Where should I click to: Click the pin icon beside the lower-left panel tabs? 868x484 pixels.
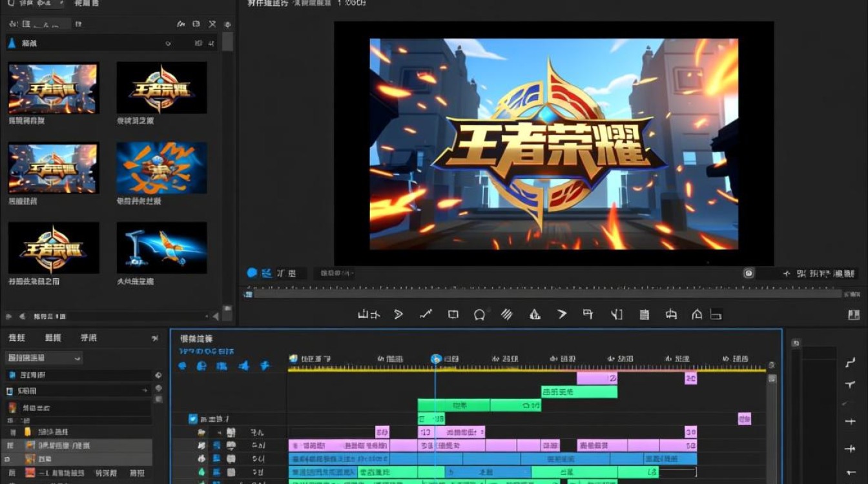point(155,338)
